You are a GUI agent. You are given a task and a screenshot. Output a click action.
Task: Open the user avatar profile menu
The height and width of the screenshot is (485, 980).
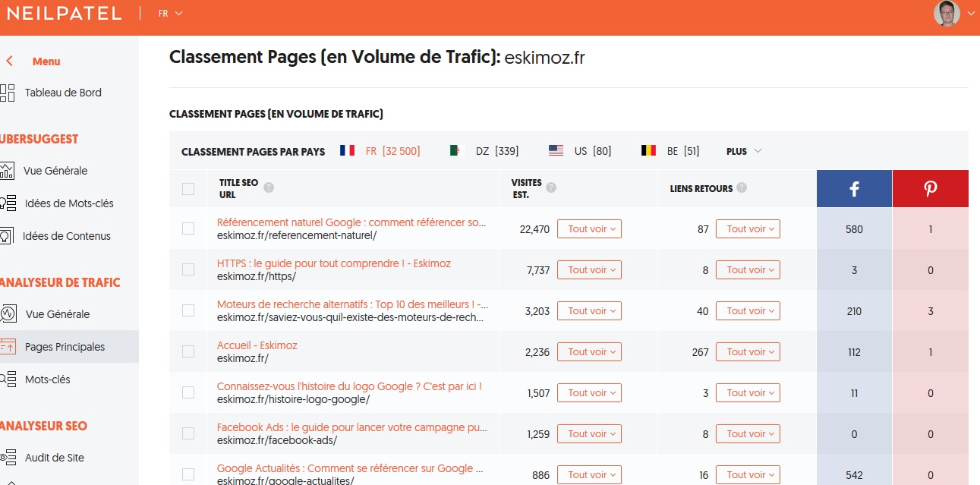947,13
